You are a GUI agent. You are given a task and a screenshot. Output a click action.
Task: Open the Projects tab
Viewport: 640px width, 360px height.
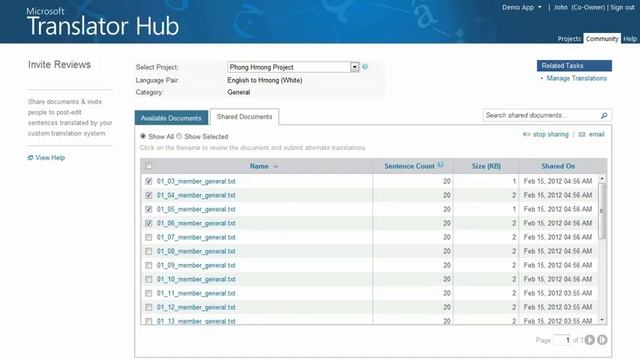569,39
